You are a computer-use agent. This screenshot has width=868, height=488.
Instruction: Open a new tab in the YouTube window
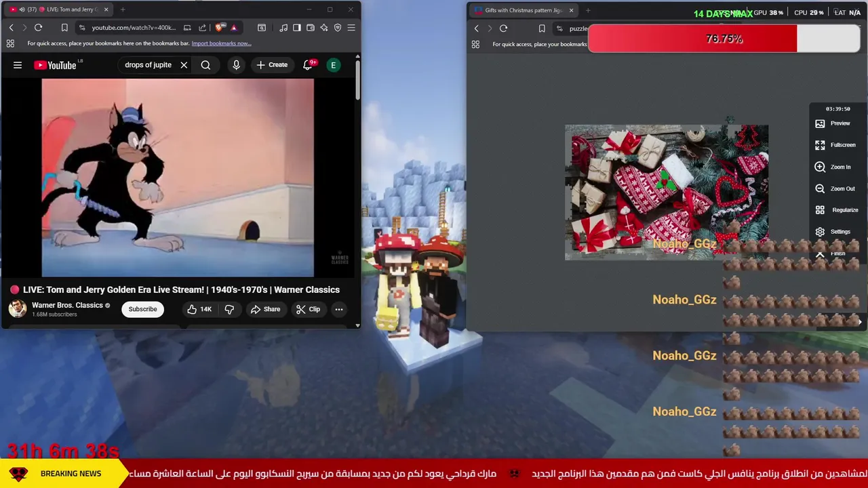[123, 9]
